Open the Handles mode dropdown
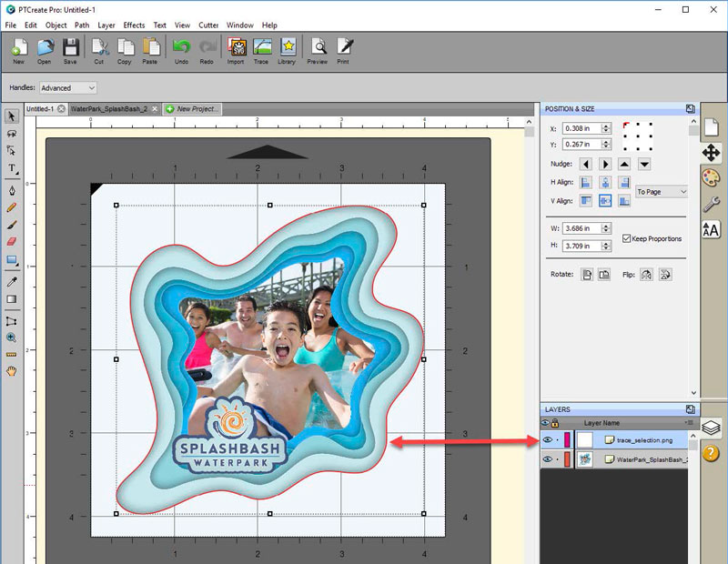Image resolution: width=728 pixels, height=564 pixels. click(67, 87)
